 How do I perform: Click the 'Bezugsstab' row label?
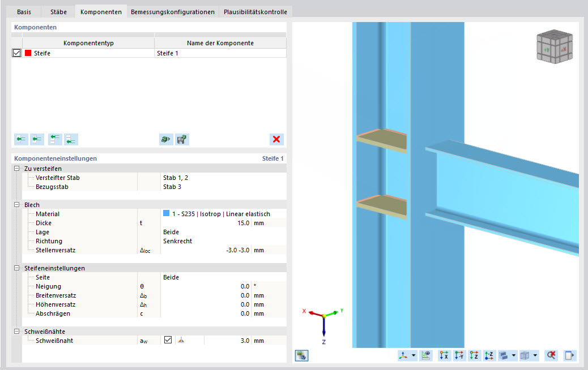(x=52, y=187)
